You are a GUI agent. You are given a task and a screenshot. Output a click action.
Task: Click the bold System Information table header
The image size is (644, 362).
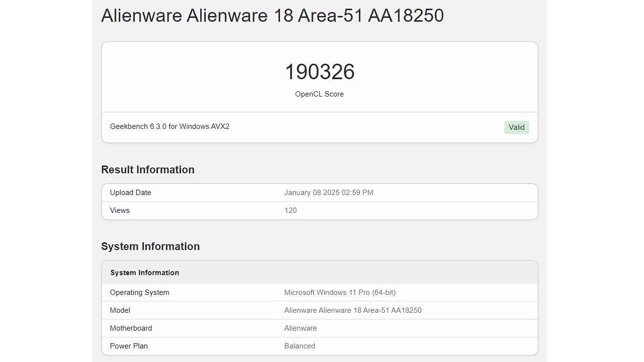(x=145, y=273)
